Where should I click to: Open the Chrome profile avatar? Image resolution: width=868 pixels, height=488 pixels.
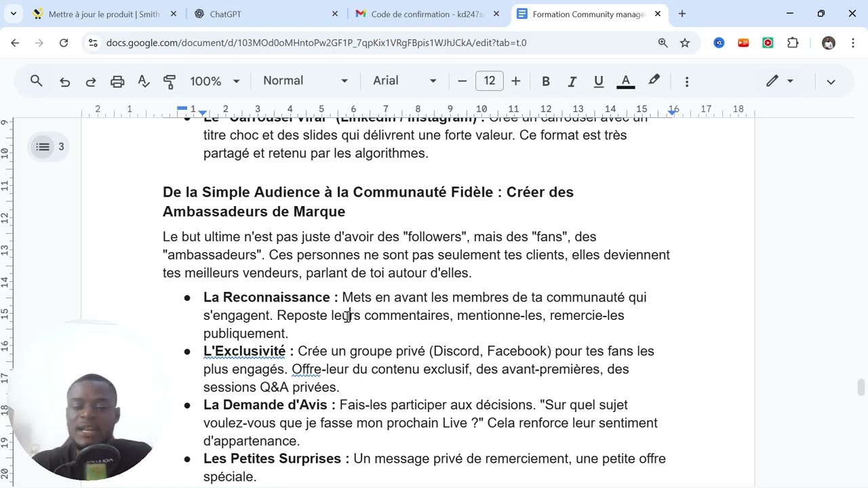828,43
